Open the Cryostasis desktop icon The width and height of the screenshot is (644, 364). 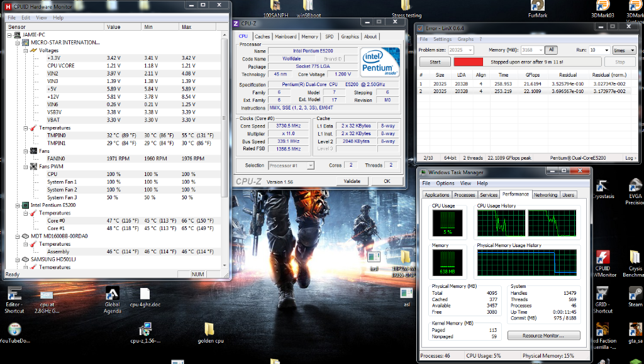click(x=602, y=189)
